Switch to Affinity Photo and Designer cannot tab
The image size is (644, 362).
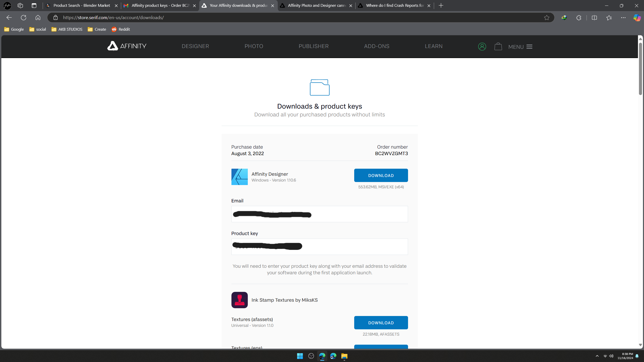click(x=316, y=6)
